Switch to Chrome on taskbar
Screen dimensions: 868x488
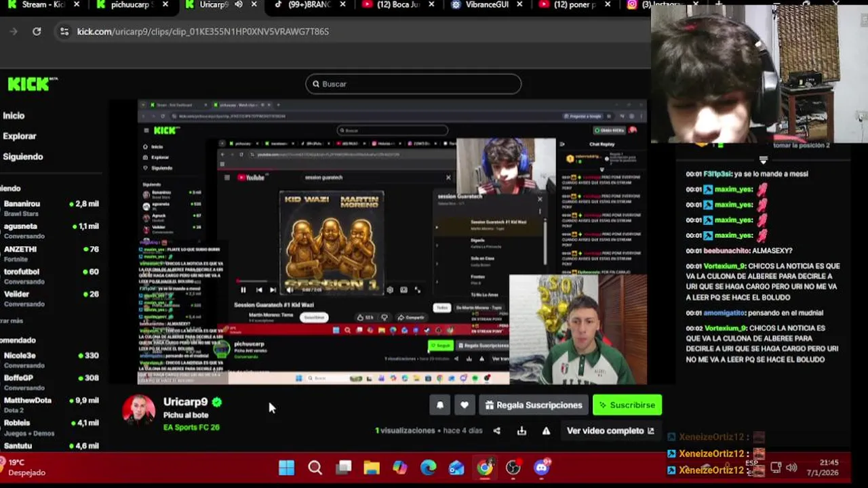coord(485,468)
